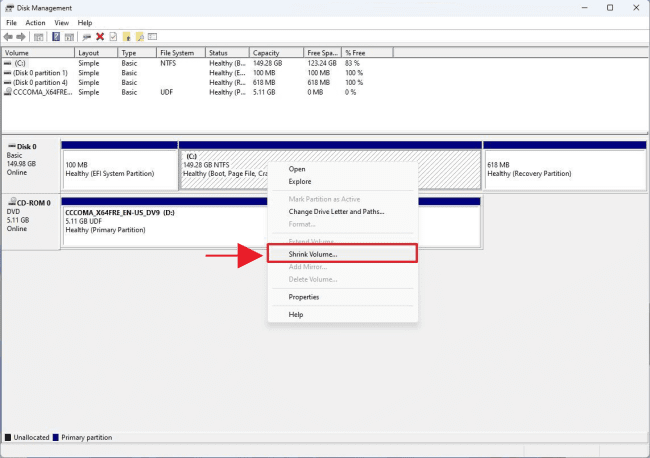Click the CD-ROM 0 disc icon
650x458 pixels.
[x=11, y=202]
